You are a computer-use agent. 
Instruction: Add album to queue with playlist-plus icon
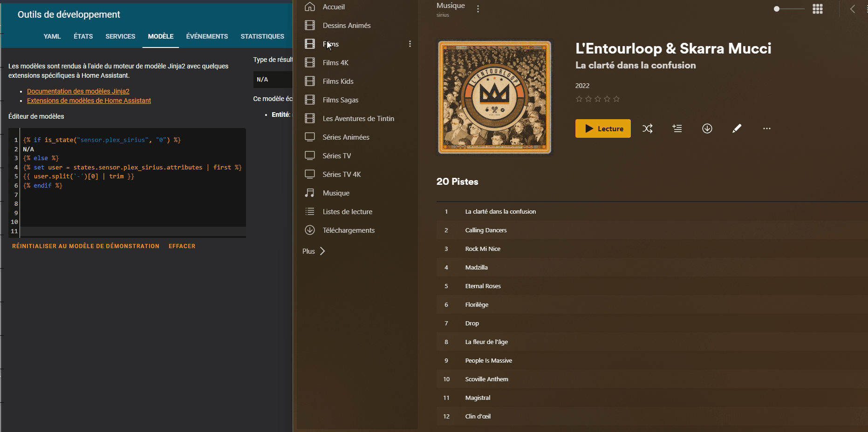677,128
